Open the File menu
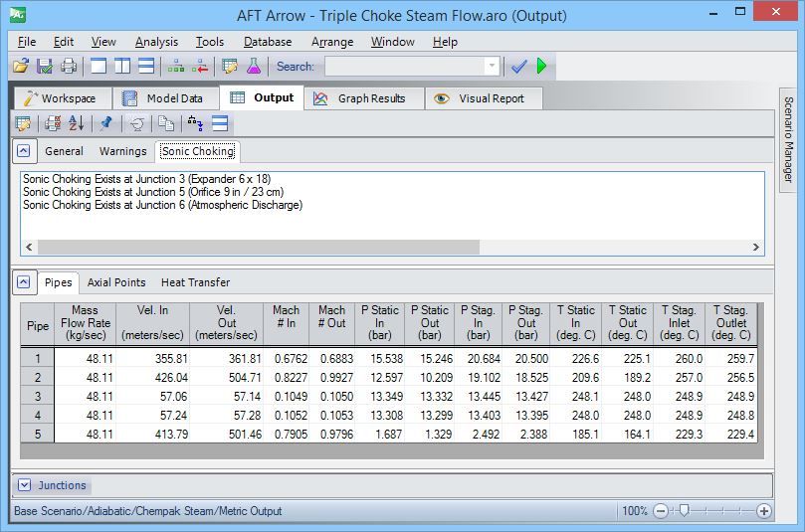Image resolution: width=805 pixels, height=532 pixels. click(x=27, y=42)
